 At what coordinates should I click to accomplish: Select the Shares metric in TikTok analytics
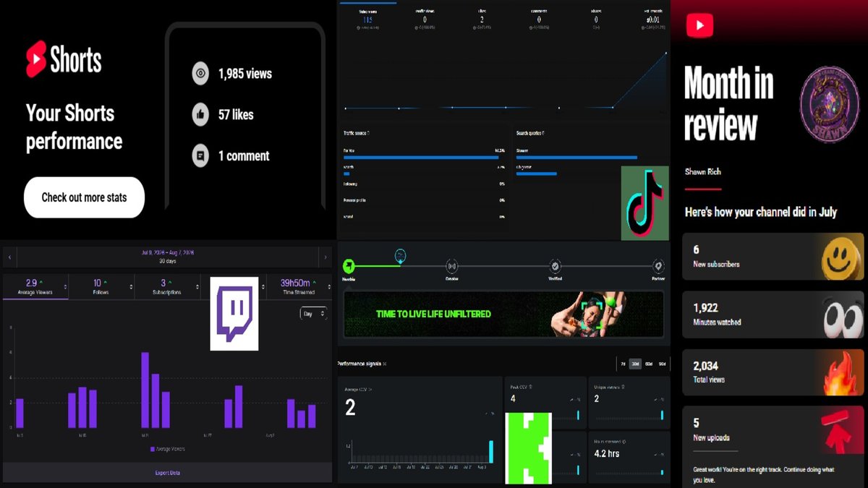(x=596, y=20)
